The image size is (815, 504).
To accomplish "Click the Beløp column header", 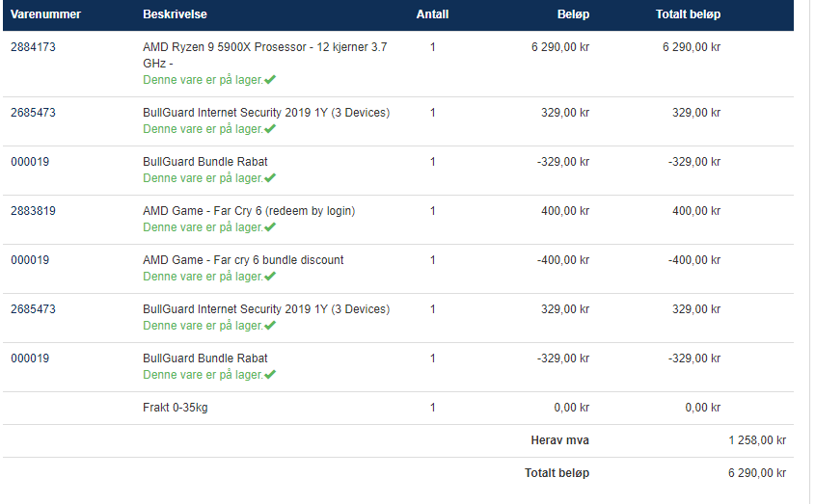I will [573, 14].
